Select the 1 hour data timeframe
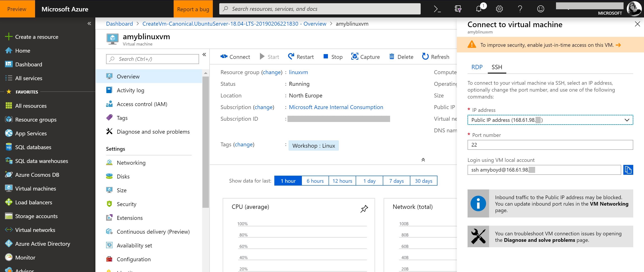The width and height of the screenshot is (644, 272). click(x=287, y=180)
